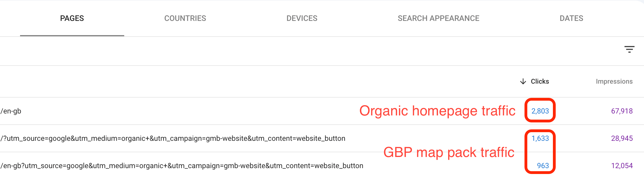This screenshot has width=644, height=179.
Task: Select the SEARCH APPEARANCE tab
Action: click(x=439, y=18)
